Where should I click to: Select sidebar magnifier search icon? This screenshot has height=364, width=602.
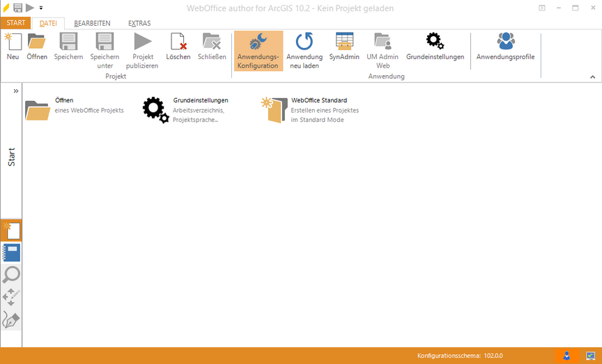pos(11,275)
